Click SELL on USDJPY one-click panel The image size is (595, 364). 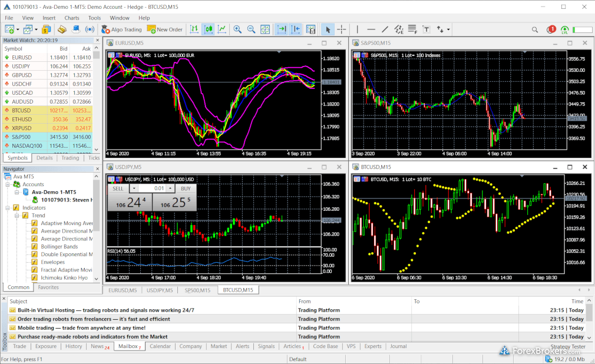[x=118, y=188]
